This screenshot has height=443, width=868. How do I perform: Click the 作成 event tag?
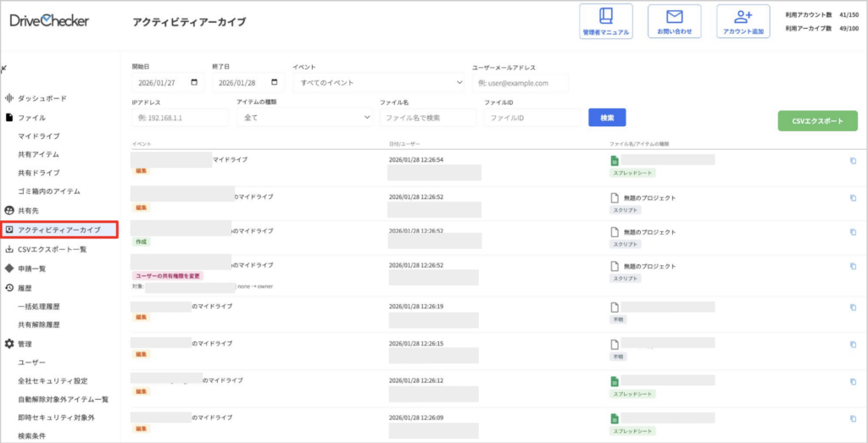pos(141,241)
